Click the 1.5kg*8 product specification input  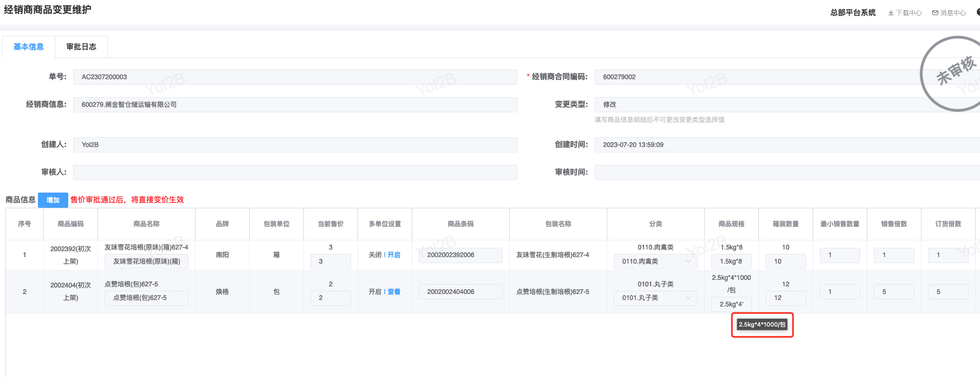click(731, 261)
